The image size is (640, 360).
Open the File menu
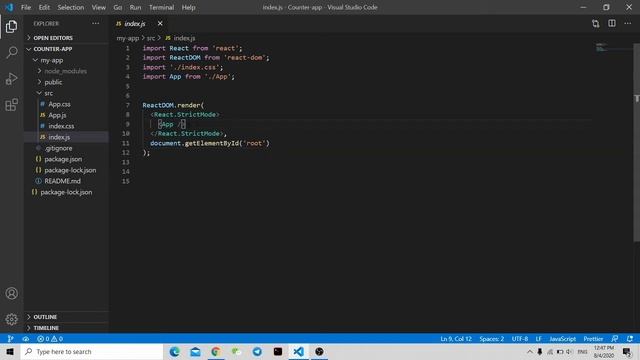(26, 7)
